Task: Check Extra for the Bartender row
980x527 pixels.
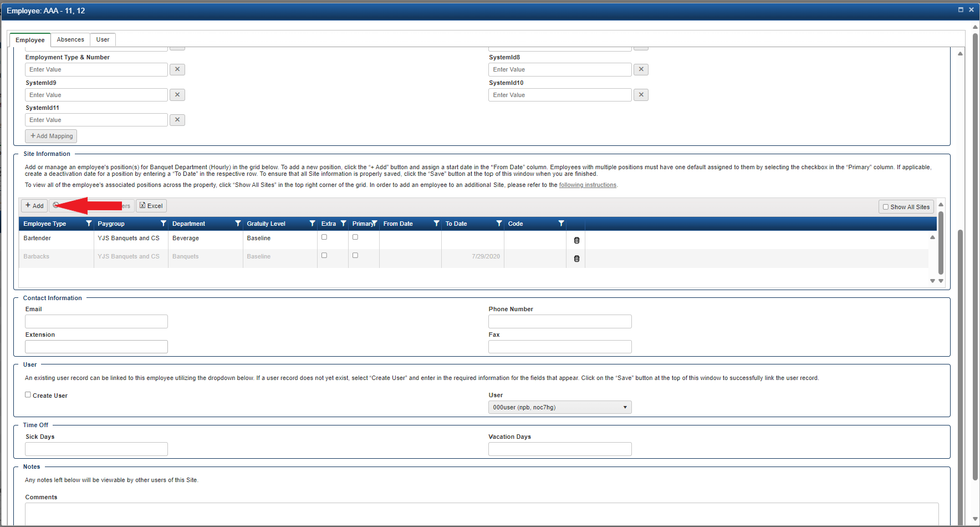Action: point(324,237)
